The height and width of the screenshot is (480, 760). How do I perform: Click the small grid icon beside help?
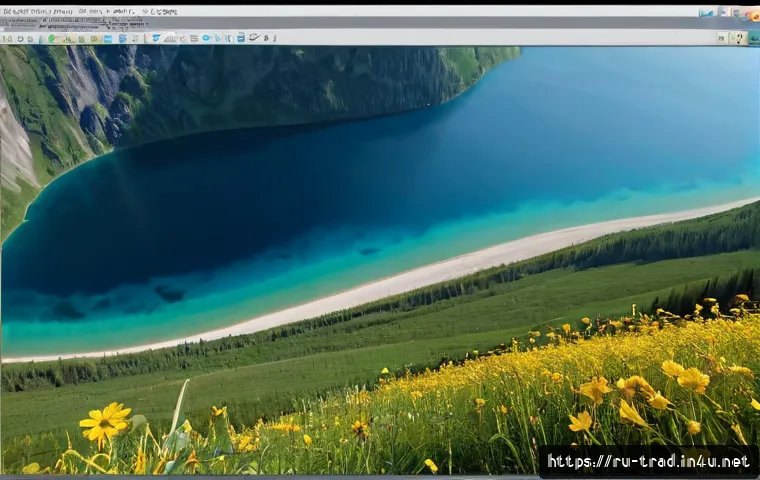click(722, 38)
